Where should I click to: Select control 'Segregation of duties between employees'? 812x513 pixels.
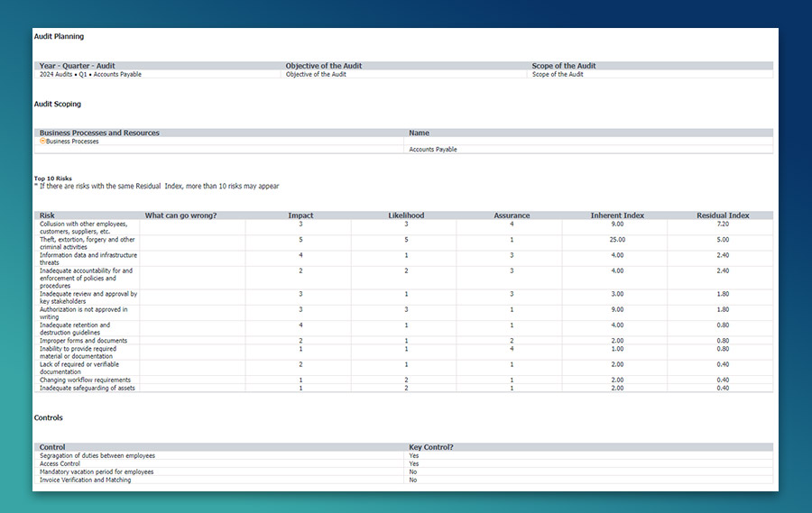point(97,455)
